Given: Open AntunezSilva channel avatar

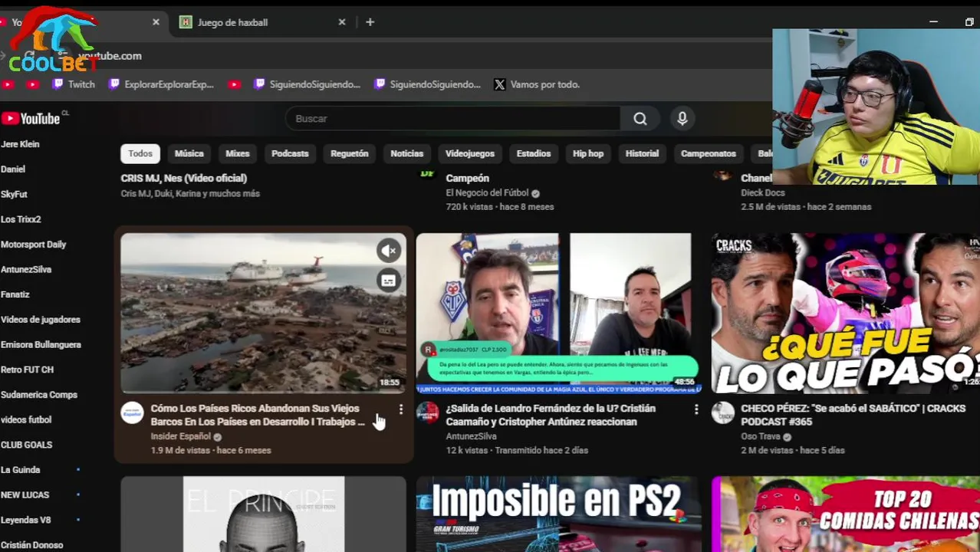Looking at the screenshot, I should [428, 412].
